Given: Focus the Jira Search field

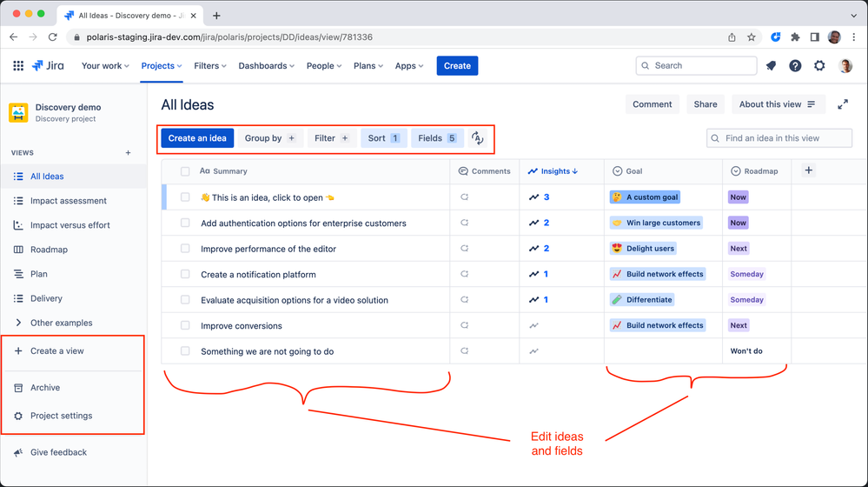Looking at the screenshot, I should 696,65.
